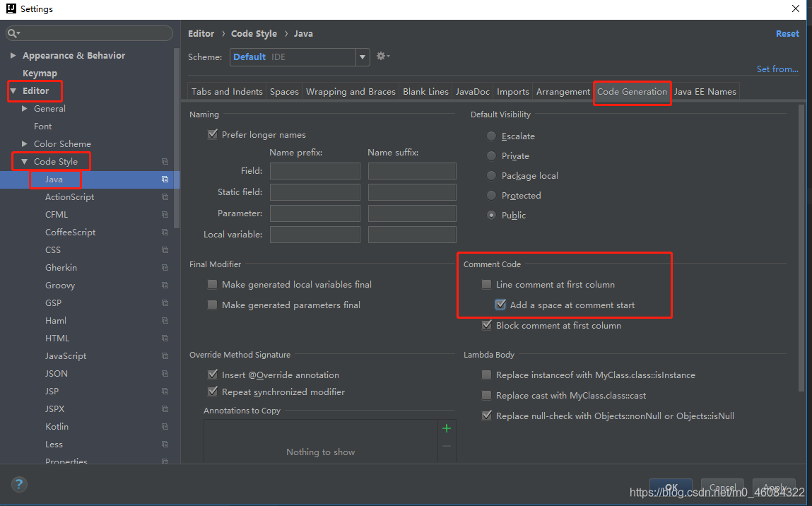Image resolution: width=812 pixels, height=506 pixels.
Task: Click the copy icon beside GSP
Action: pos(165,303)
